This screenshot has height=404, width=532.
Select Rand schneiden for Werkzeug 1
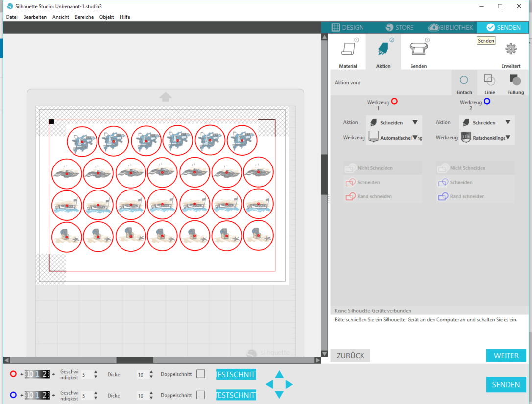(374, 196)
